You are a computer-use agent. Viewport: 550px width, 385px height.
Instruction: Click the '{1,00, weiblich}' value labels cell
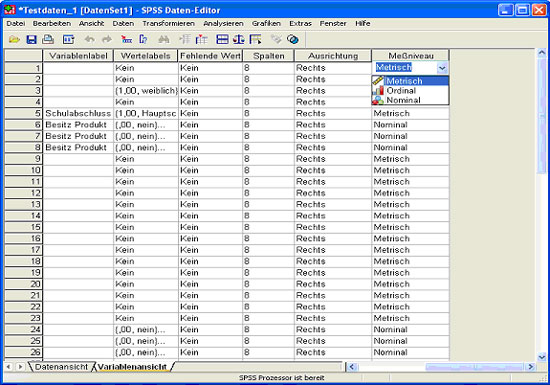pos(146,90)
